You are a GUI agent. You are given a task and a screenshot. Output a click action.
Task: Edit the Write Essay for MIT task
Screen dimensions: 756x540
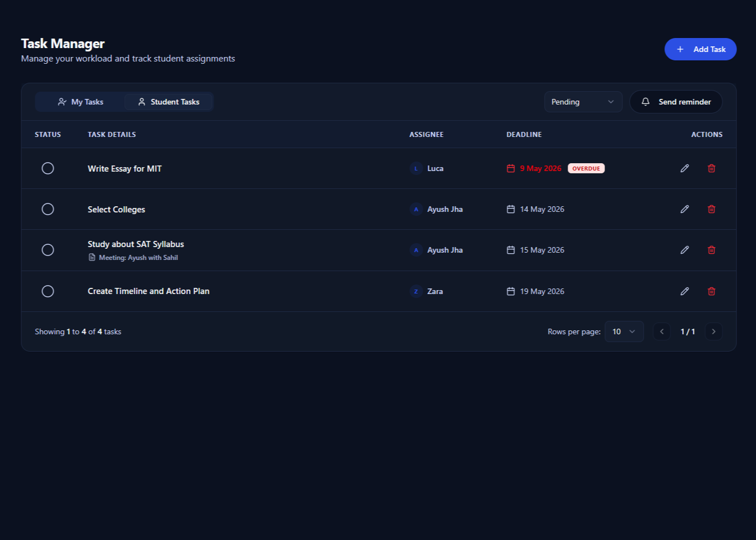(x=684, y=168)
